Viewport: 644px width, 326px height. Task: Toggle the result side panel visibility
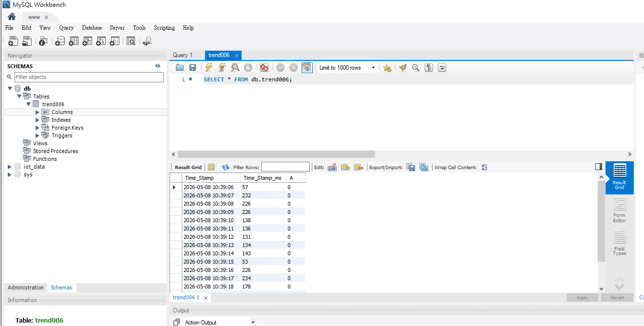click(x=599, y=167)
